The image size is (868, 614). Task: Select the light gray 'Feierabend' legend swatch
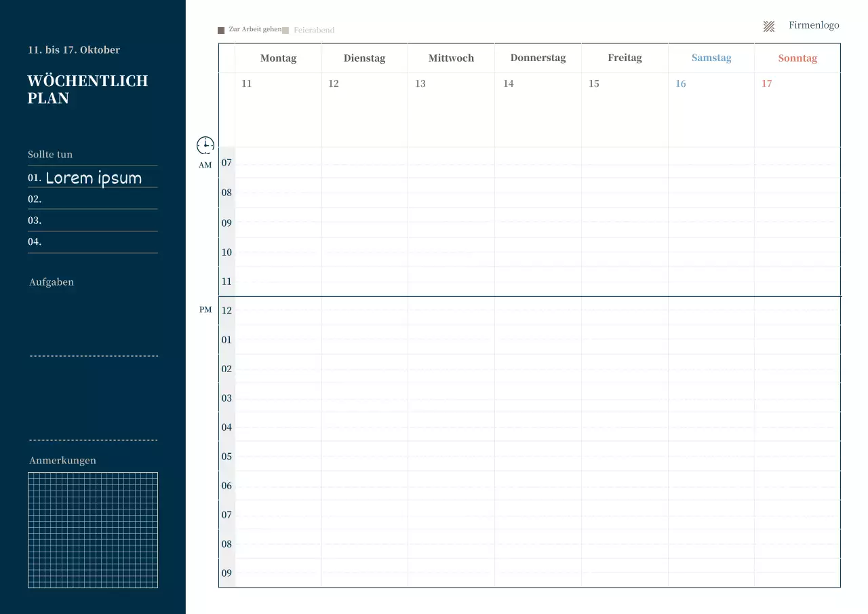pos(285,31)
